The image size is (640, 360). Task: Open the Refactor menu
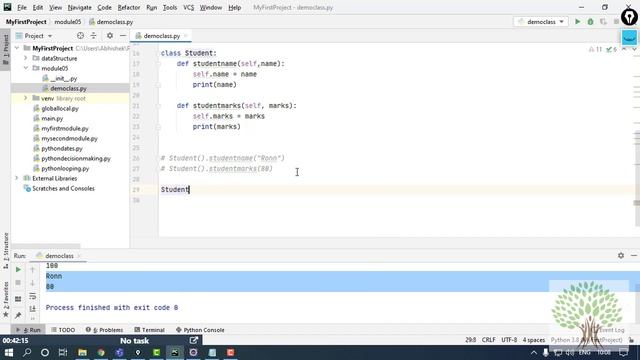[129, 7]
